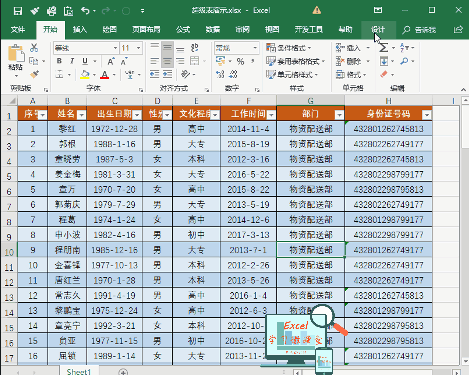
Task: Apply yellow fill color to cells
Action: click(85, 74)
